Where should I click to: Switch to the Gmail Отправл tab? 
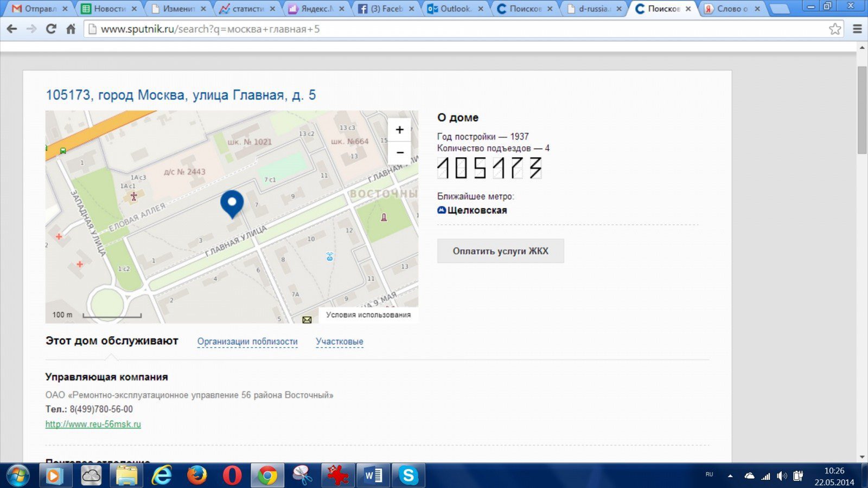point(40,9)
